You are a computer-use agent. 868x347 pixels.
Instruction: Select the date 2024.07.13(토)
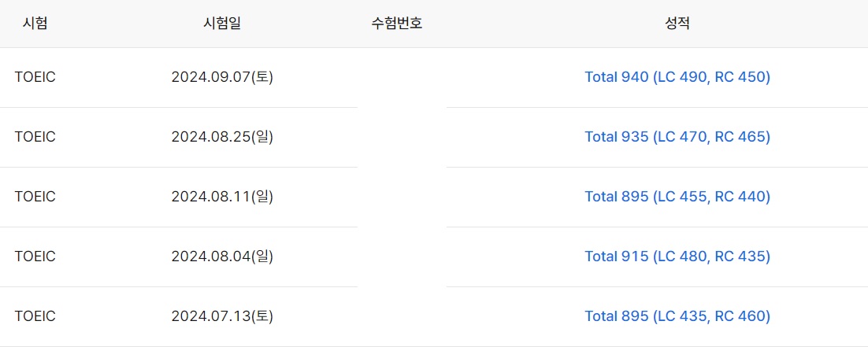point(222,316)
